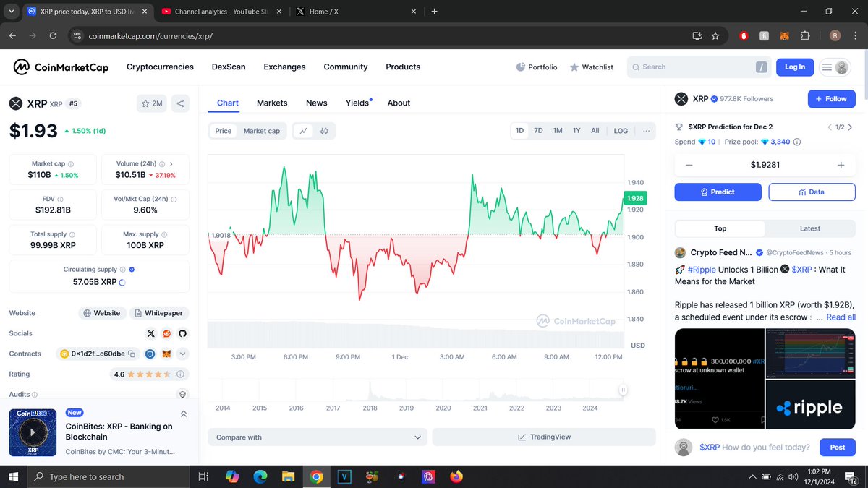Viewport: 868px width, 488px height.
Task: Add contract to MetaMask fox icon
Action: pos(166,354)
